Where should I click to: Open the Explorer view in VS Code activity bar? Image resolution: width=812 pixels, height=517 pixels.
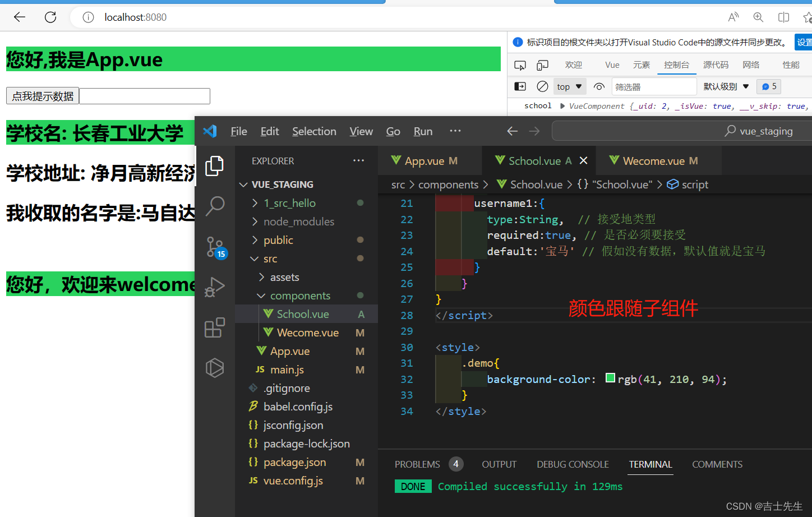click(215, 166)
